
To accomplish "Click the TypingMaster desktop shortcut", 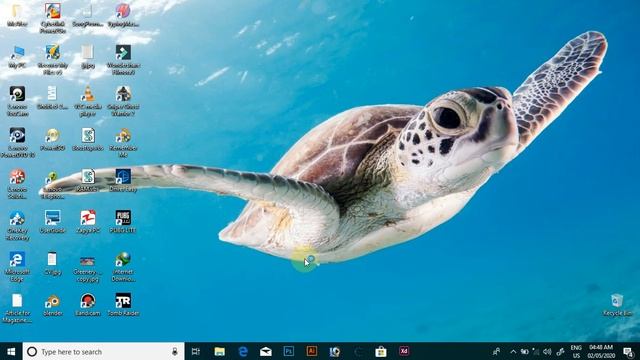I will (123, 15).
